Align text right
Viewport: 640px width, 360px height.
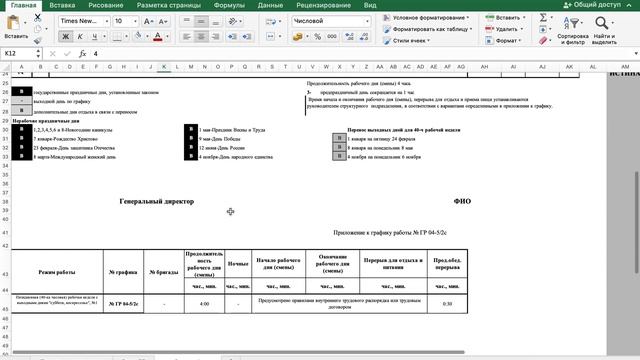pyautogui.click(x=216, y=37)
